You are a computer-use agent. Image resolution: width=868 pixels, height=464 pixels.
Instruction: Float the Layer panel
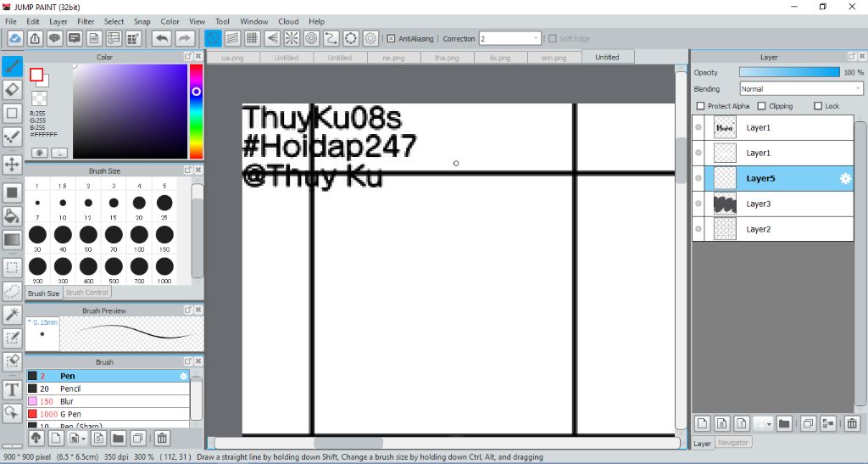click(852, 57)
